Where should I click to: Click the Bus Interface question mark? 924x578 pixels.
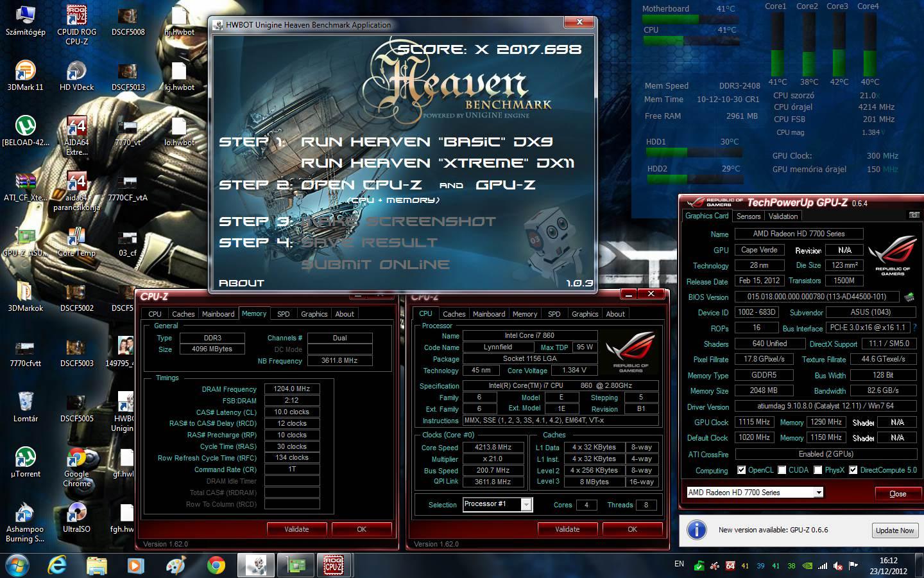point(914,328)
